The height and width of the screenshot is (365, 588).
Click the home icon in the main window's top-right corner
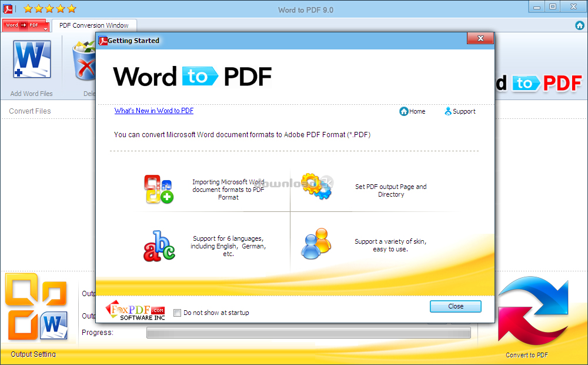coord(579,25)
